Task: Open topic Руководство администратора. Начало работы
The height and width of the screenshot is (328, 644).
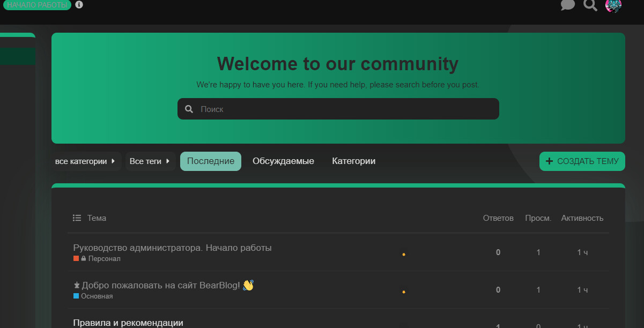Action: click(172, 248)
